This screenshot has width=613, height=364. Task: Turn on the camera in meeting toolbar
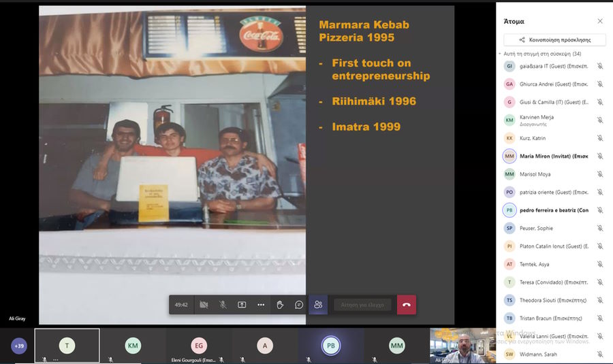(x=204, y=305)
